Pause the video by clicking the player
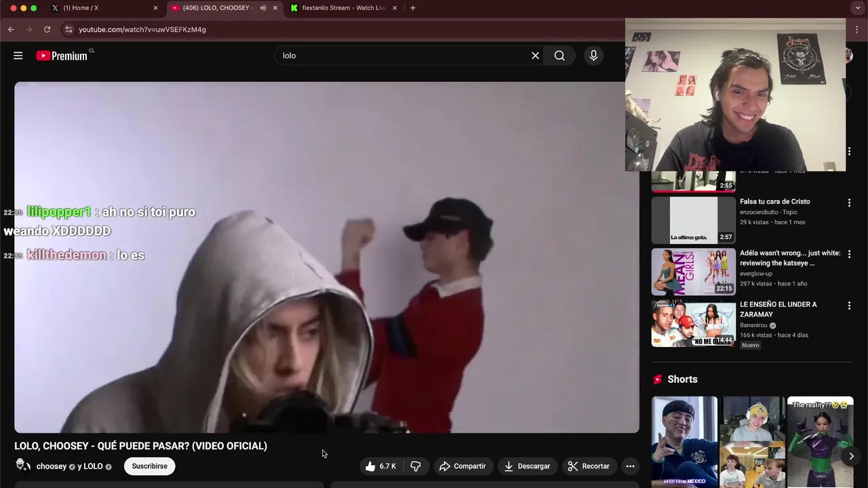Viewport: 868px width, 488px height. (x=327, y=258)
